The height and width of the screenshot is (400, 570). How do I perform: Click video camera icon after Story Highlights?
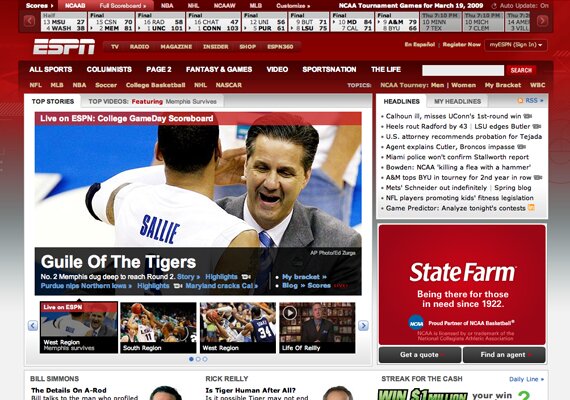pos(246,277)
